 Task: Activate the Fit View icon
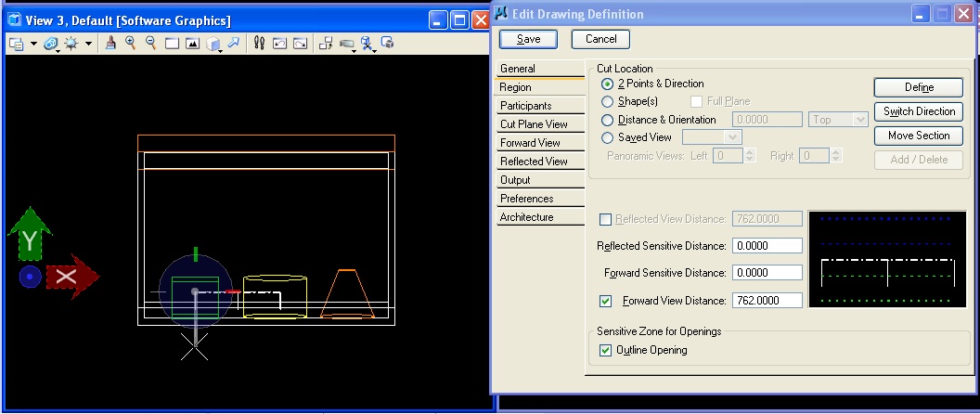pos(192,44)
